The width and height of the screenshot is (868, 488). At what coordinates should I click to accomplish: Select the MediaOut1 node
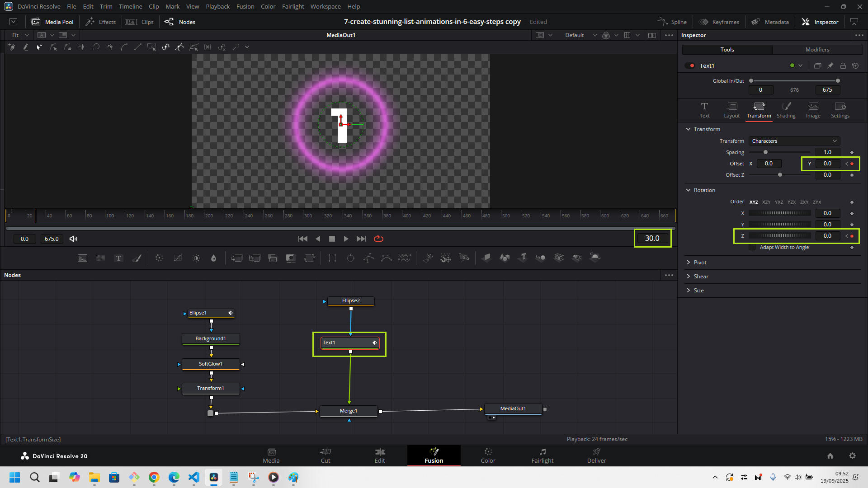pos(513,408)
